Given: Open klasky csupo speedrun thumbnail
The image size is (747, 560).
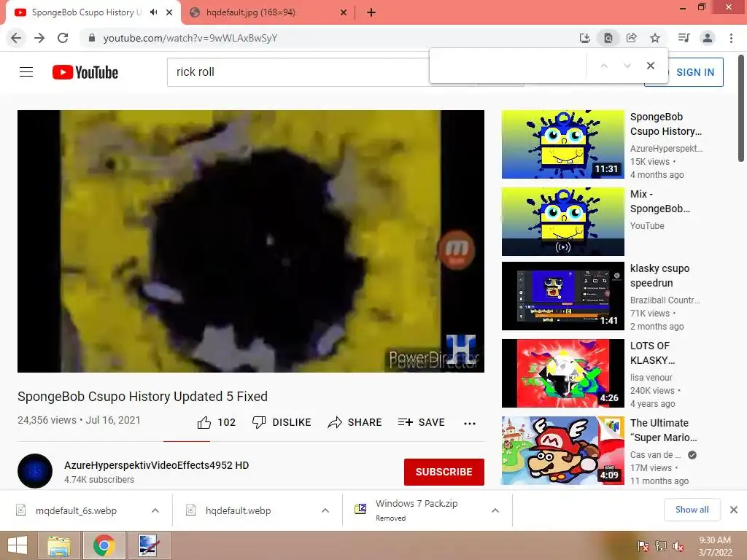Looking at the screenshot, I should click(x=562, y=296).
